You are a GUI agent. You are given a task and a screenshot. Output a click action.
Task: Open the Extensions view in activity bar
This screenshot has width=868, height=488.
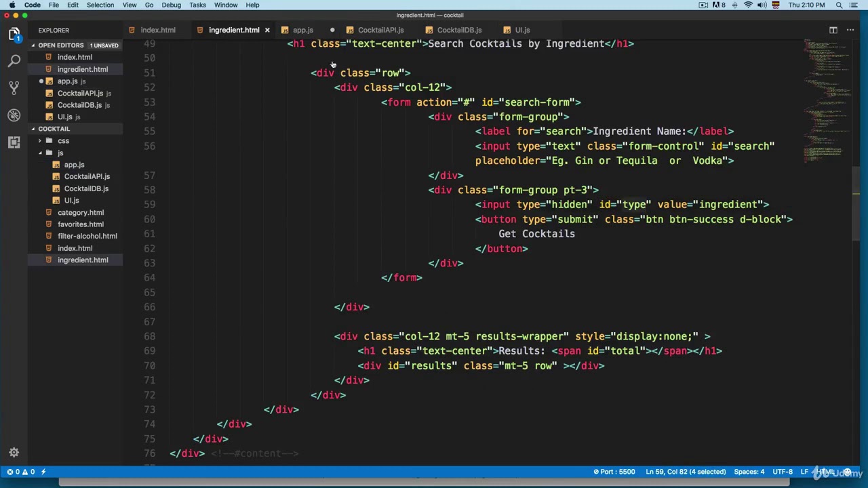pos(14,142)
